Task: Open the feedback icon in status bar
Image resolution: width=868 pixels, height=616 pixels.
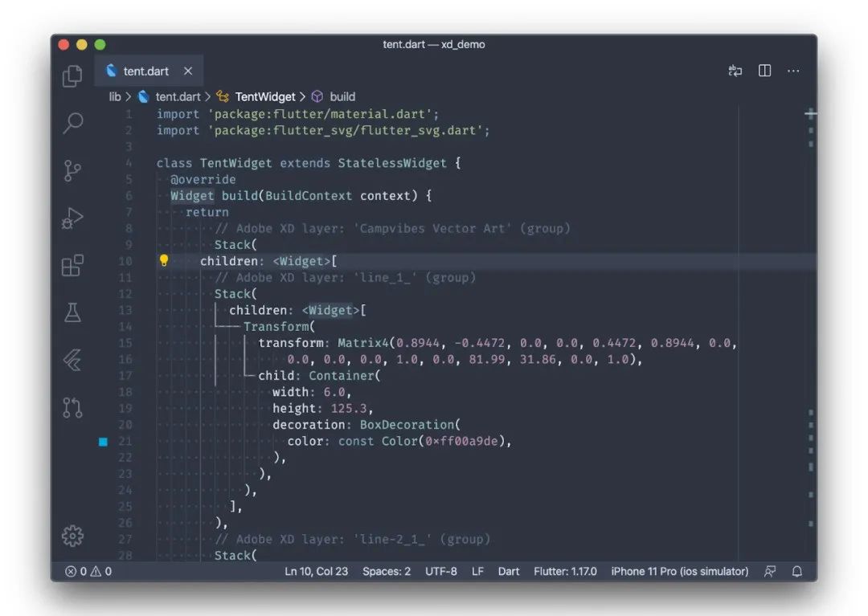Action: click(769, 571)
